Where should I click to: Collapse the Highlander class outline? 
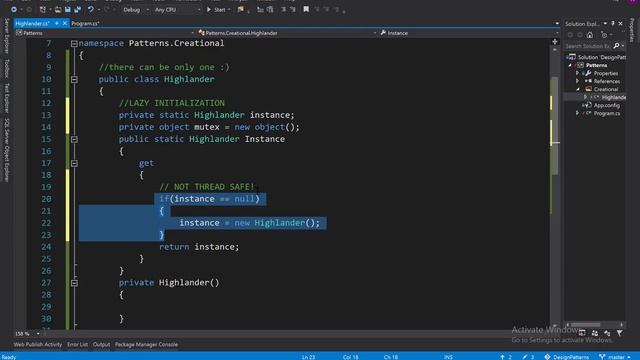click(x=74, y=79)
